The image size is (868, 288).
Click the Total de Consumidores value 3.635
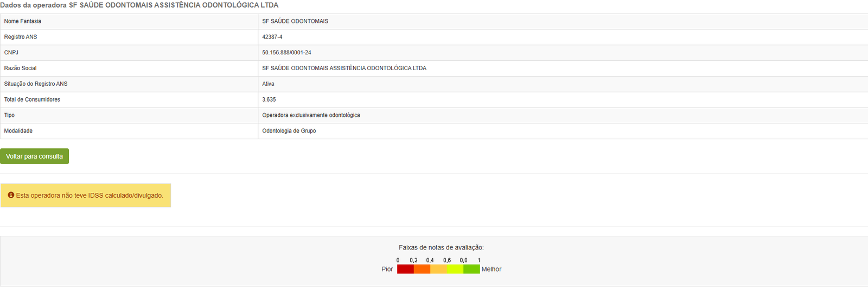[x=269, y=99]
